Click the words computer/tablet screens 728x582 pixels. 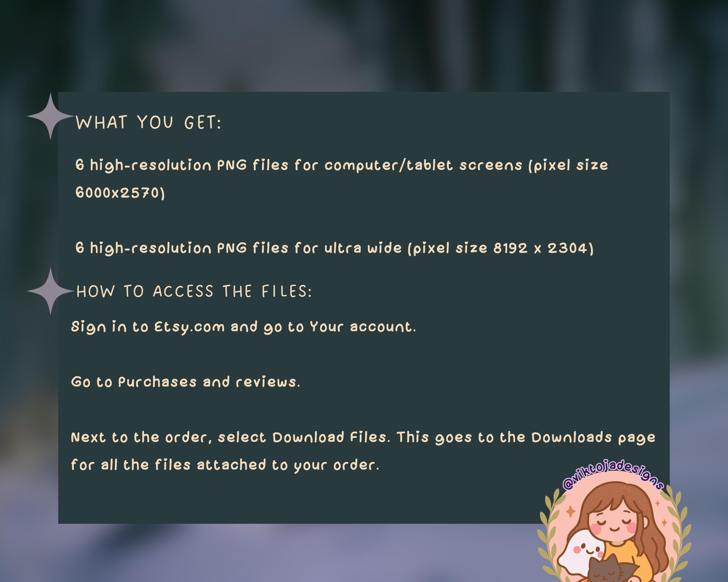[423, 165]
